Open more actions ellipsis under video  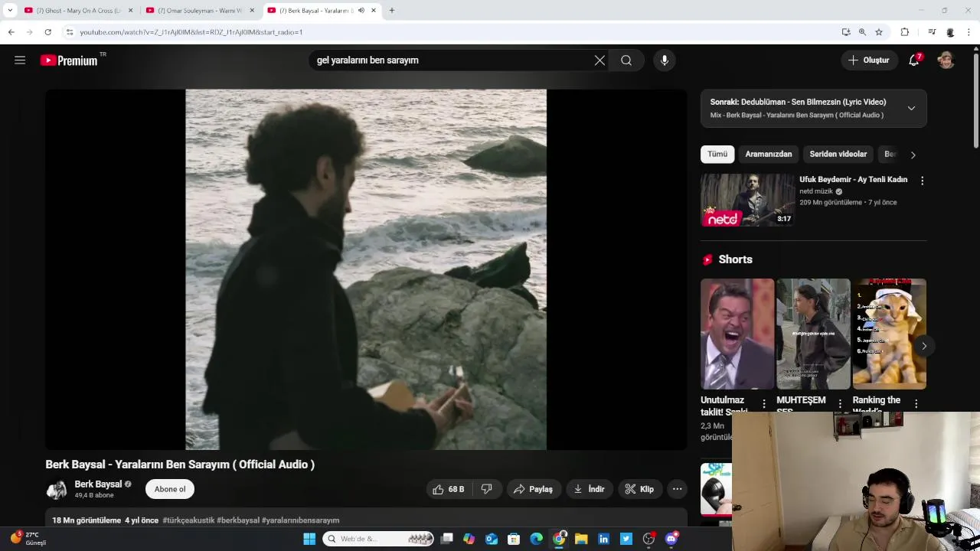(677, 489)
